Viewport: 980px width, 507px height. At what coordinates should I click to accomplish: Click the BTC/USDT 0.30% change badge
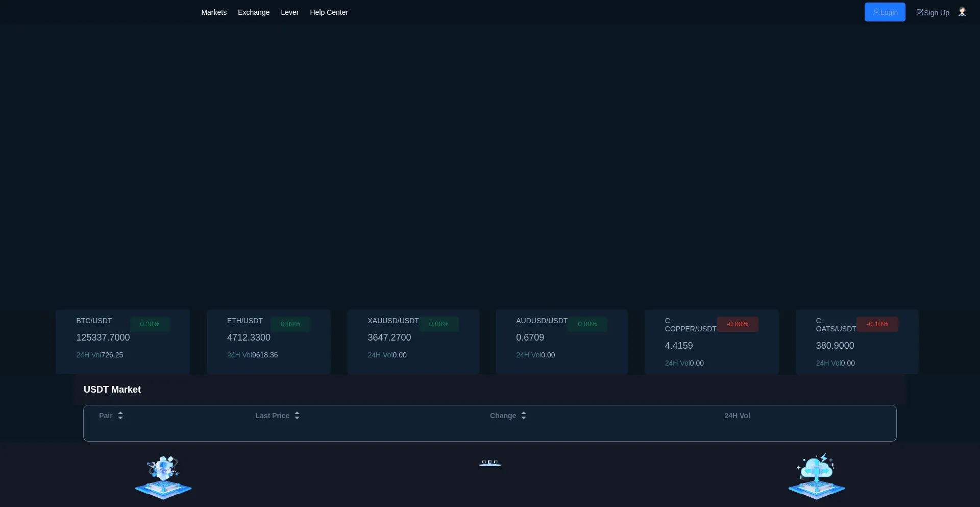[150, 324]
